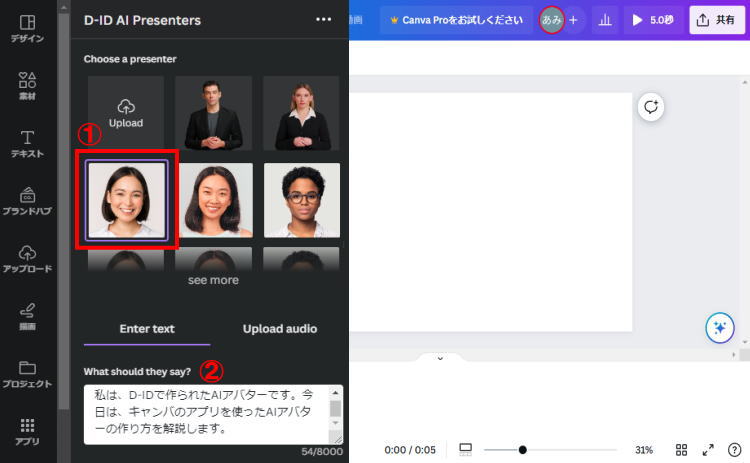The width and height of the screenshot is (750, 463).
Task: Open the ブランドハブ (Brand Hub) panel
Action: point(27,201)
